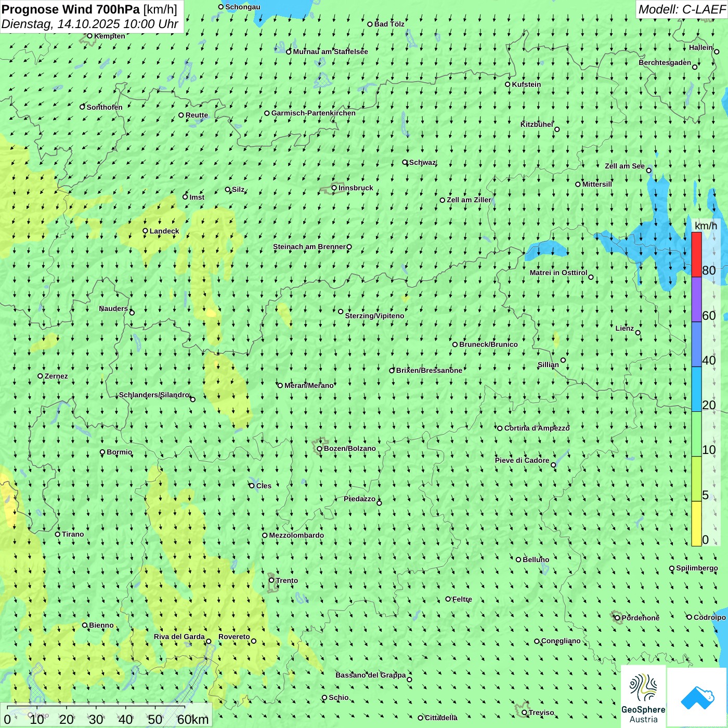
Task: Click the 'Sillian' label
Action: coord(548,365)
